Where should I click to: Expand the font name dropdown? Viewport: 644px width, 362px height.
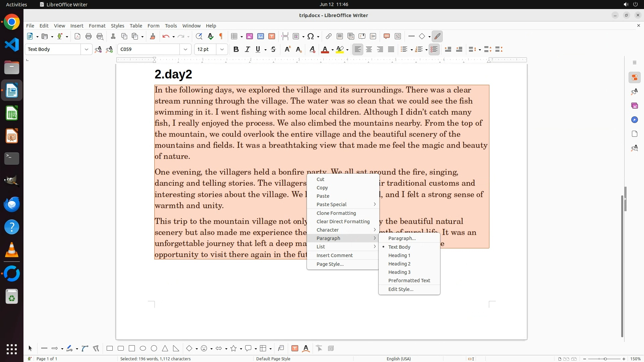point(185,49)
